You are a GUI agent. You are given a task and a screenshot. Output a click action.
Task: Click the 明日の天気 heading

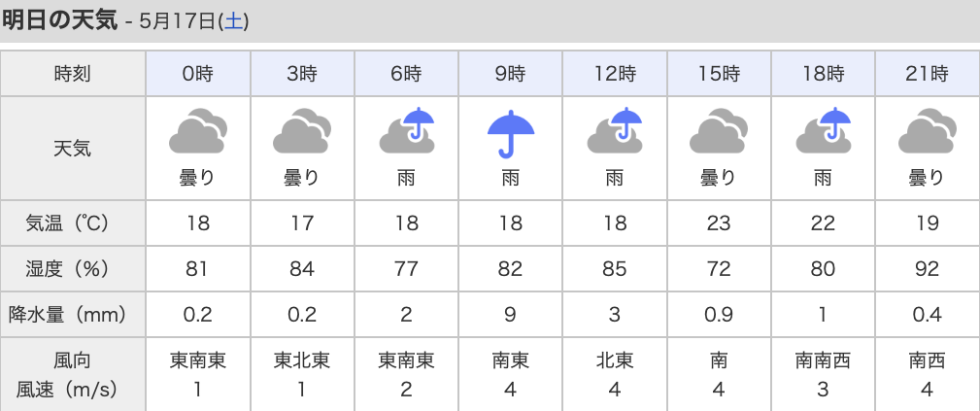pyautogui.click(x=59, y=20)
